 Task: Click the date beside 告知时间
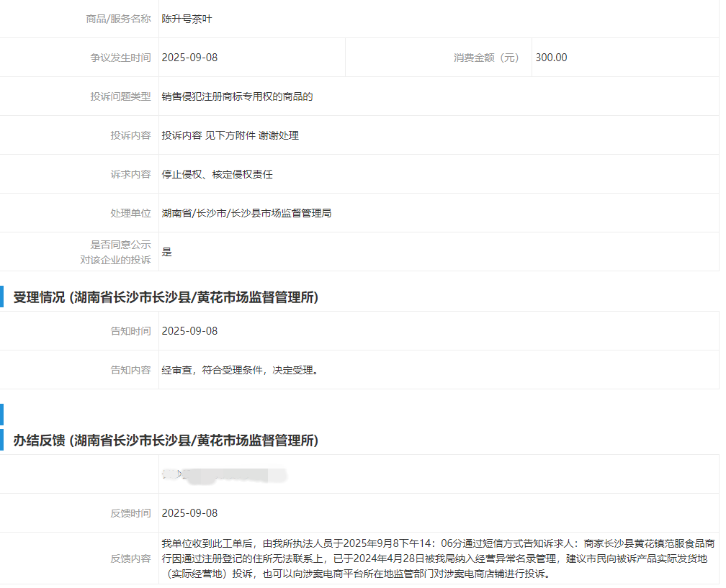189,331
